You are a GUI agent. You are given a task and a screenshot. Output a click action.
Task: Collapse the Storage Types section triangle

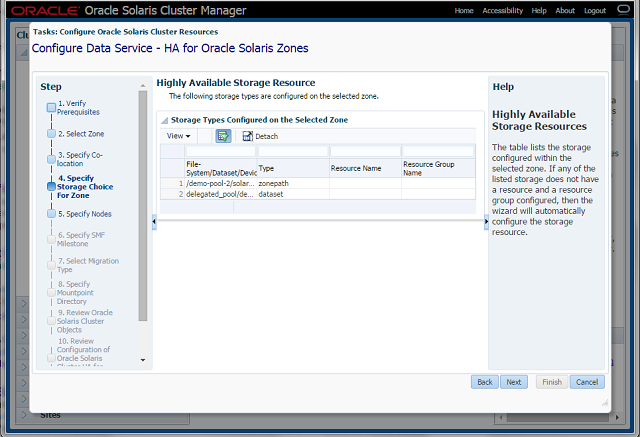pos(164,120)
